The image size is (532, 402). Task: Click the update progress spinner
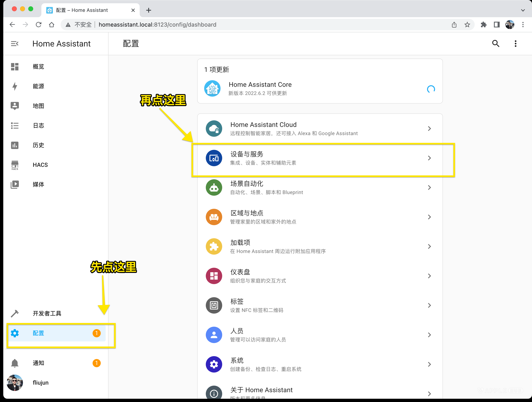431,89
